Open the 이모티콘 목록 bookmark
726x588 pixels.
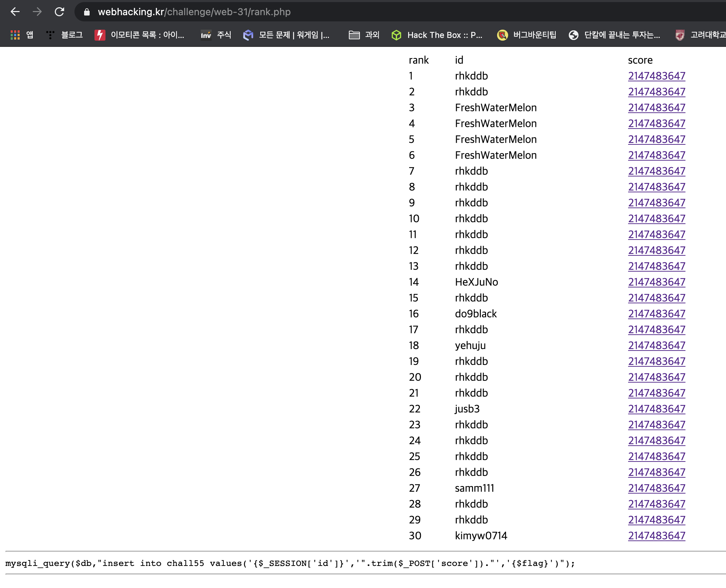tap(140, 35)
